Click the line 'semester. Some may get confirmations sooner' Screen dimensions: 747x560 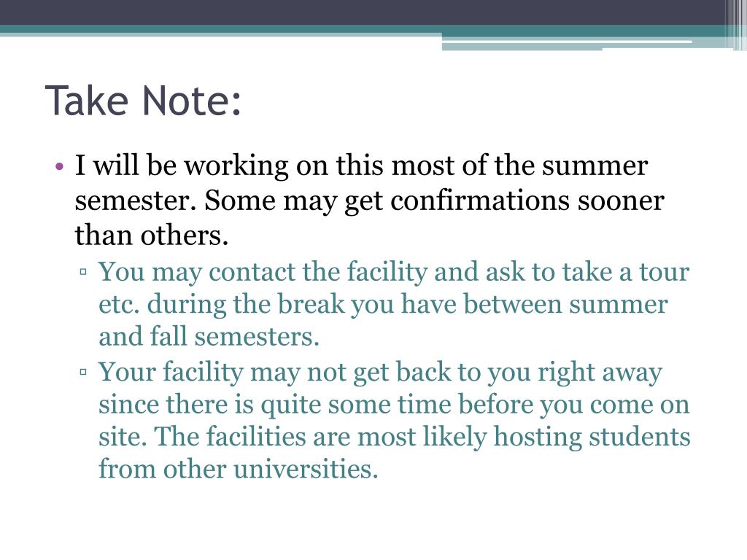(369, 201)
